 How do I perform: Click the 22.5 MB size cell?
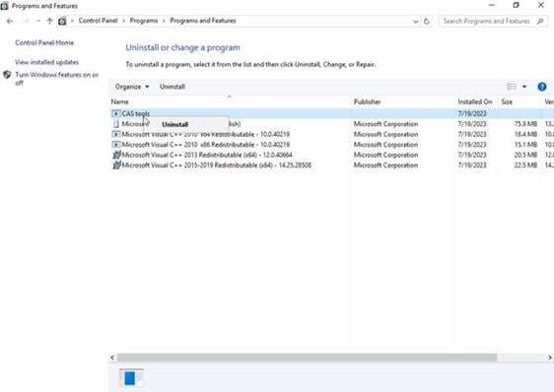pyautogui.click(x=525, y=164)
